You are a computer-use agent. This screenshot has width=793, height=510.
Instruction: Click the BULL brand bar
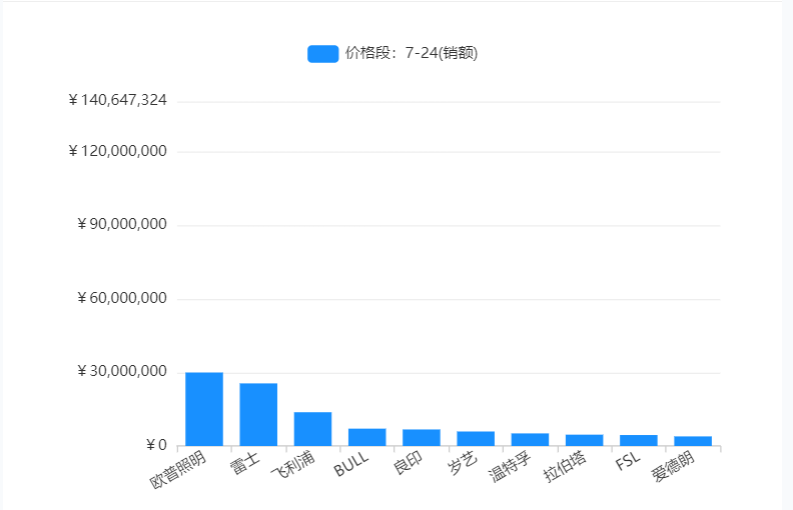[367, 437]
